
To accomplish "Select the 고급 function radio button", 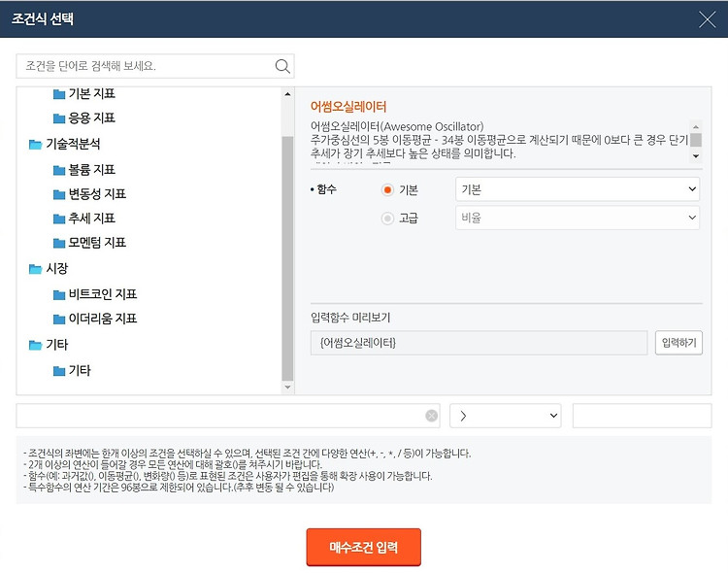I will point(387,219).
